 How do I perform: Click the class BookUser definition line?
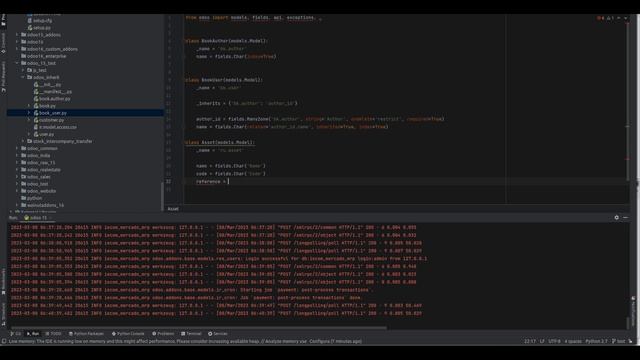click(224, 80)
